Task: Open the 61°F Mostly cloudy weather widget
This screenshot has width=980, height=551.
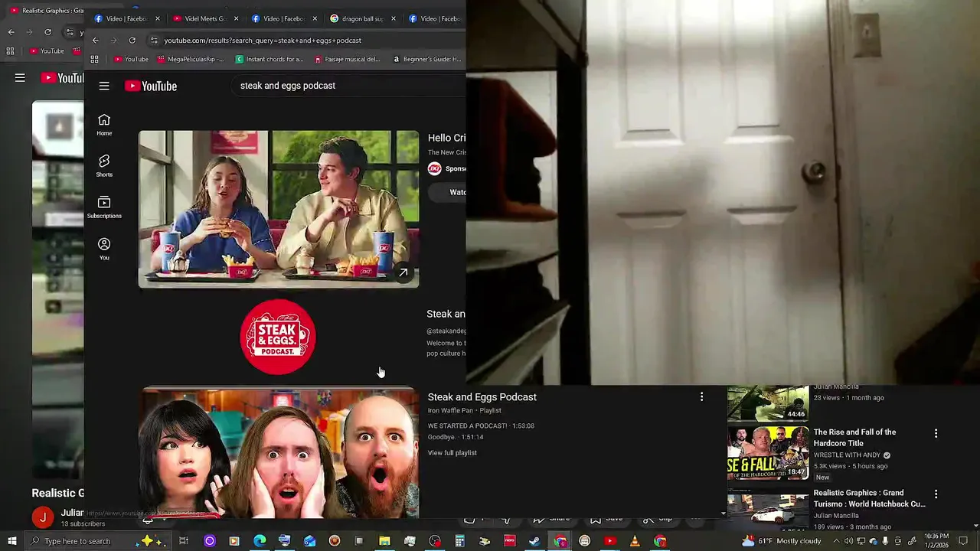Action: [x=782, y=541]
